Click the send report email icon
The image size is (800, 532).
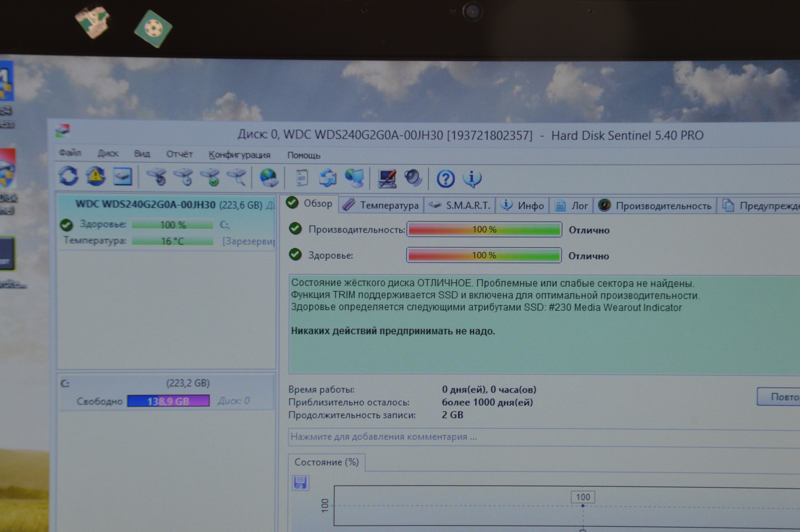point(328,178)
